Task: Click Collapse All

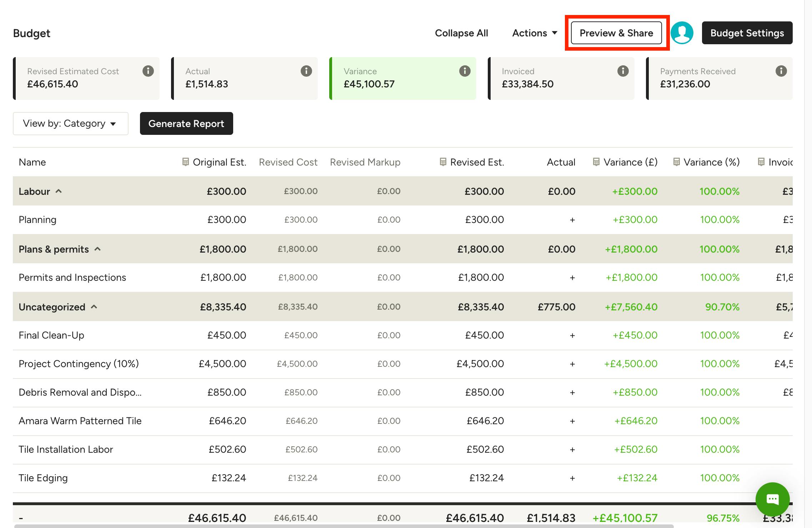Action: pos(461,33)
